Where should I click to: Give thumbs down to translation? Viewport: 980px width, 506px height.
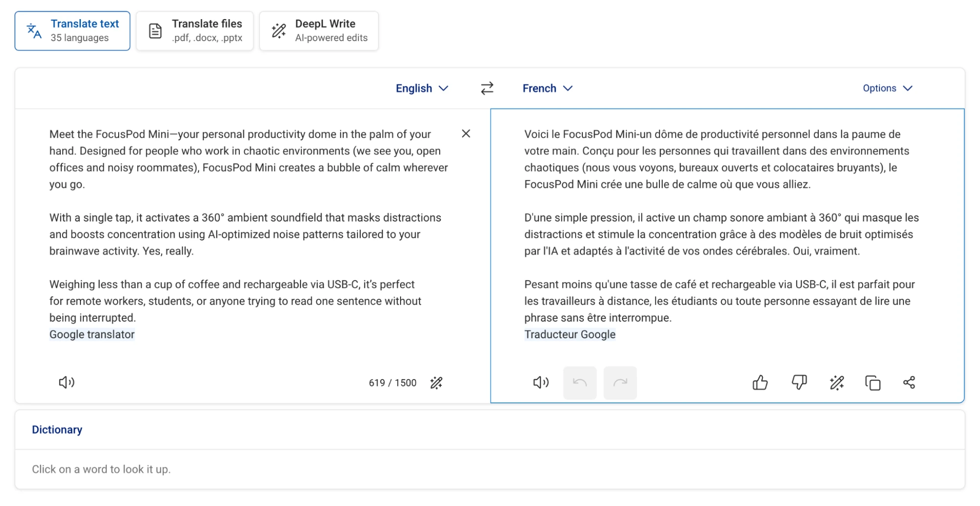click(x=799, y=382)
